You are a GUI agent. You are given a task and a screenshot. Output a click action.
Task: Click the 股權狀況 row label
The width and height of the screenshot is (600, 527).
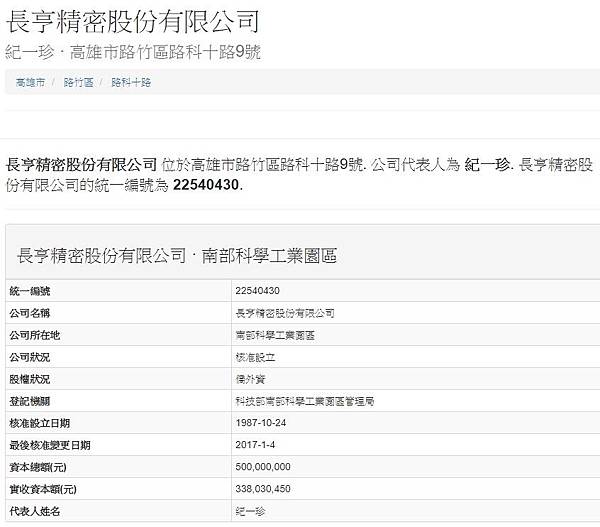(29, 379)
